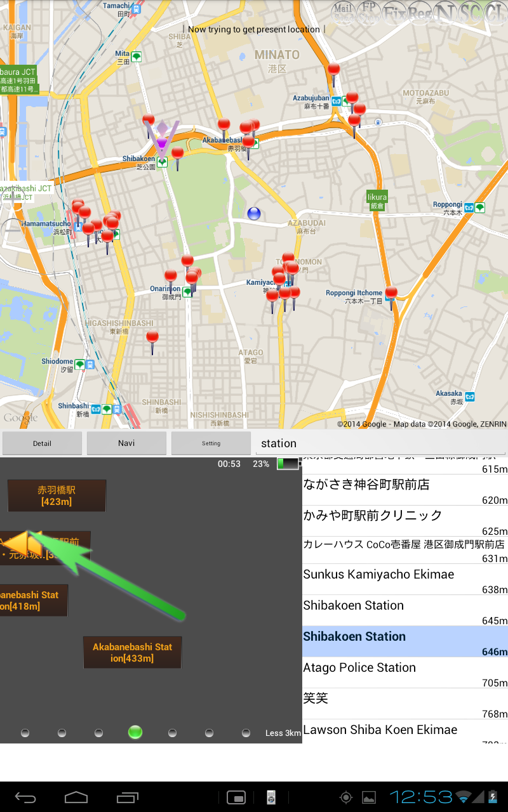The image size is (508, 812).
Task: Start the Navi button
Action: pos(126,443)
